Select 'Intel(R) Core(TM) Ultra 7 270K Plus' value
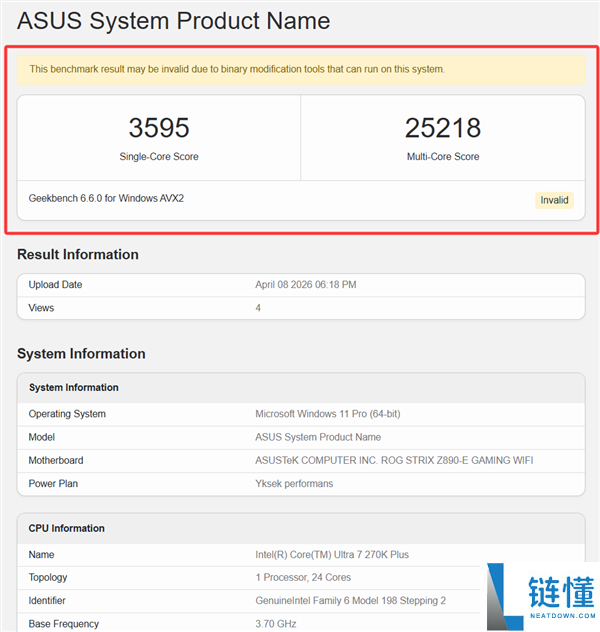Viewport: 600px width, 632px height. tap(332, 555)
